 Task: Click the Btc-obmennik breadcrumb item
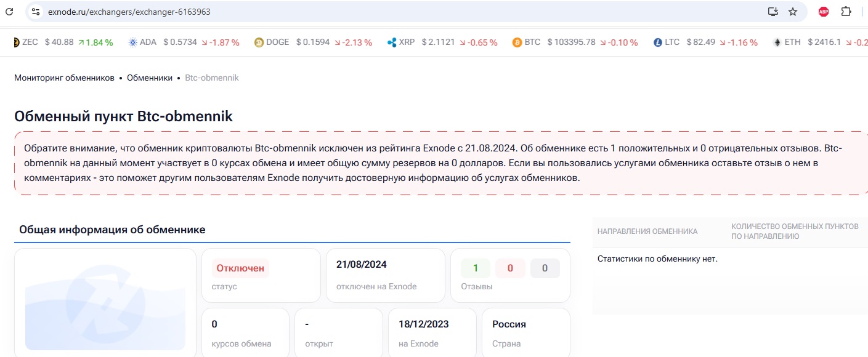211,78
